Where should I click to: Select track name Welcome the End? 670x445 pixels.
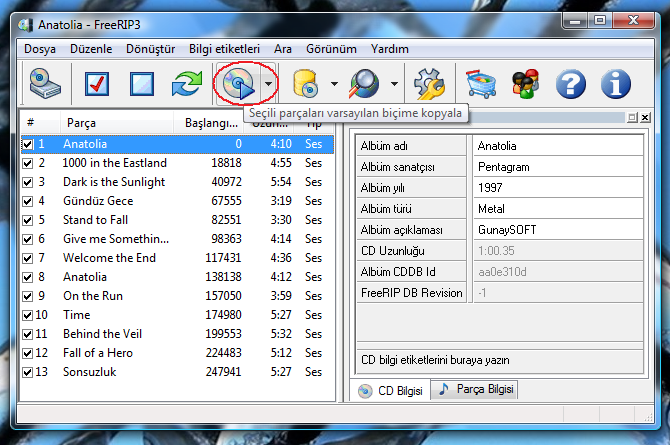pyautogui.click(x=109, y=258)
